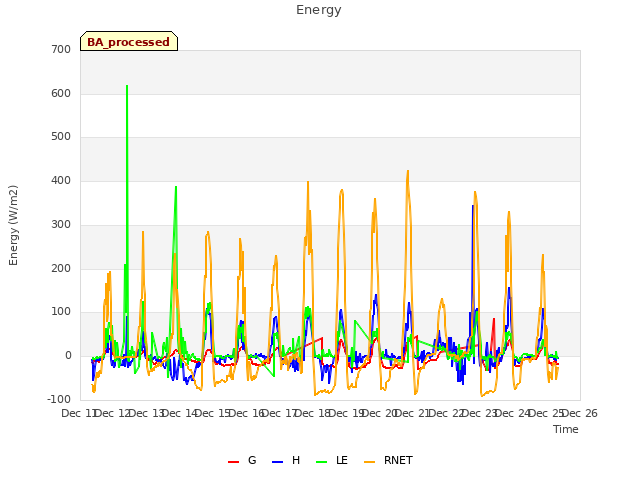
Task: Click the blue H spike near 340
Action: click(473, 206)
